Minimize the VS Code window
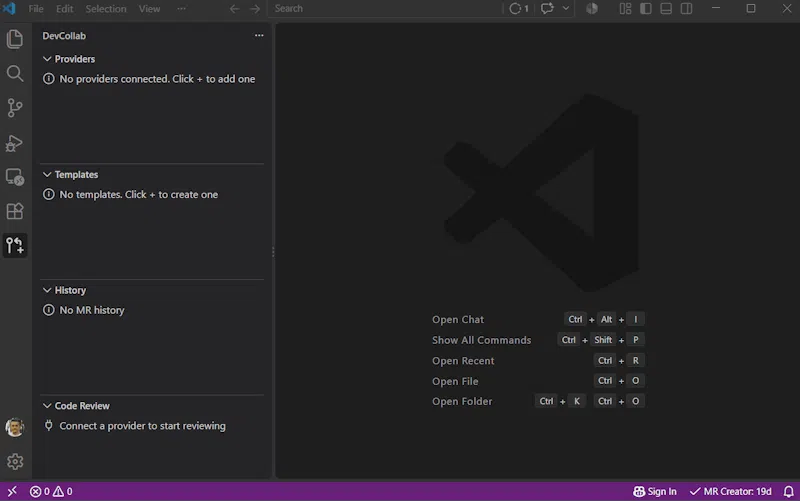The height and width of the screenshot is (501, 800). (x=716, y=9)
